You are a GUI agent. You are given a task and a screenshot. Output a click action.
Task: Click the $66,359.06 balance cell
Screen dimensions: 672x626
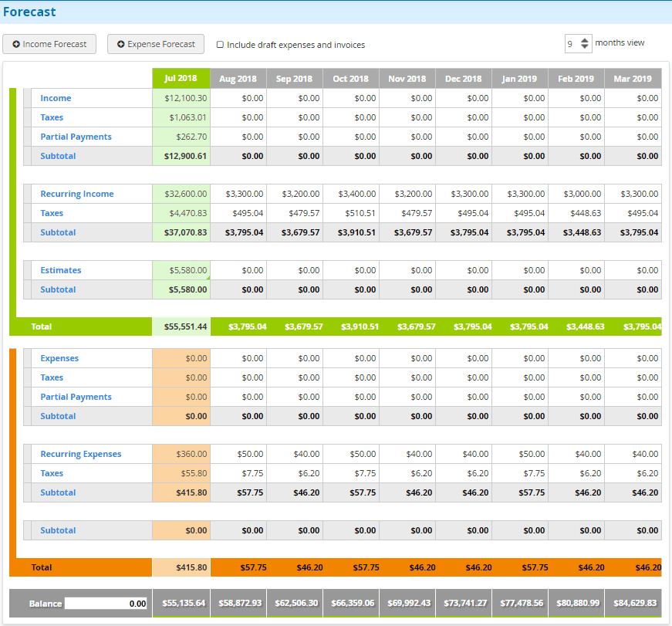click(x=351, y=604)
